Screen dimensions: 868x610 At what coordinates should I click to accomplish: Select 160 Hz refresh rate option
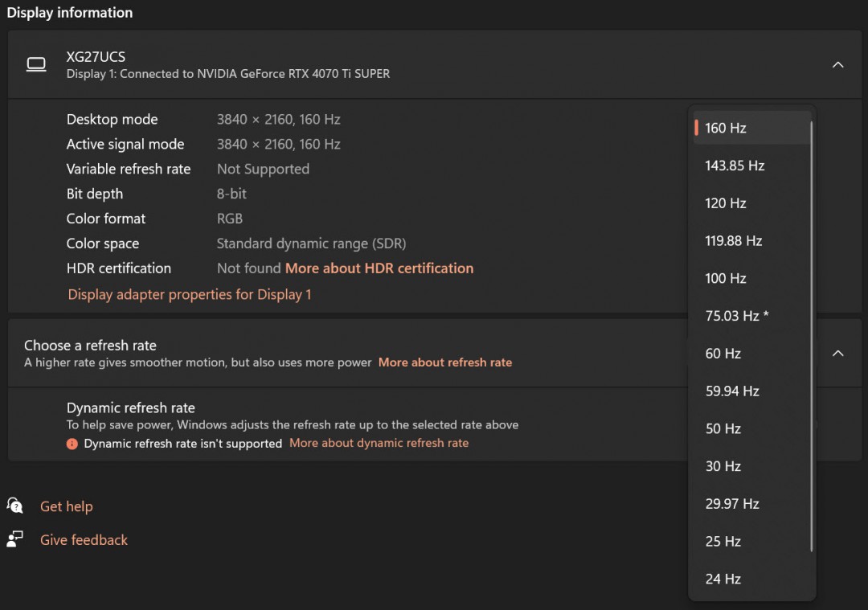point(726,128)
